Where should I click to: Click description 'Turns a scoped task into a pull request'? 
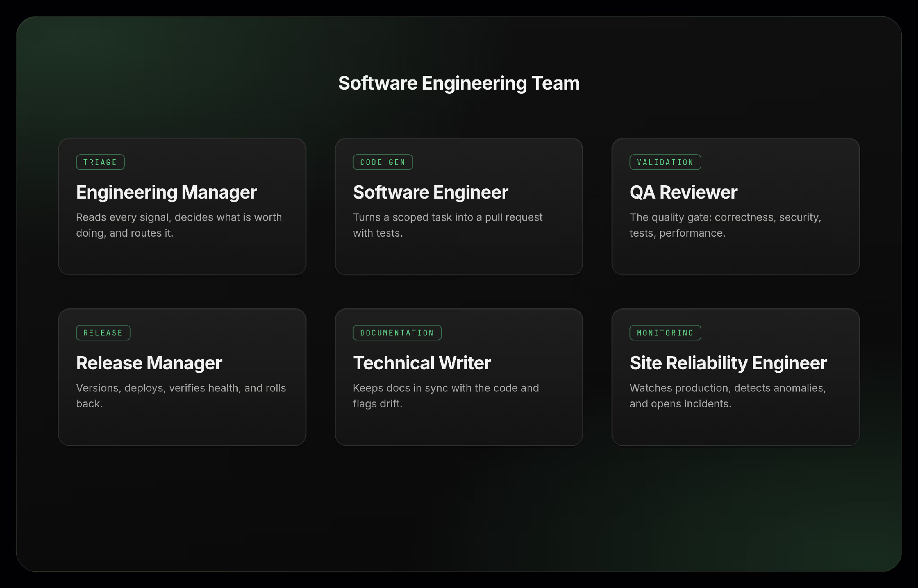point(448,218)
